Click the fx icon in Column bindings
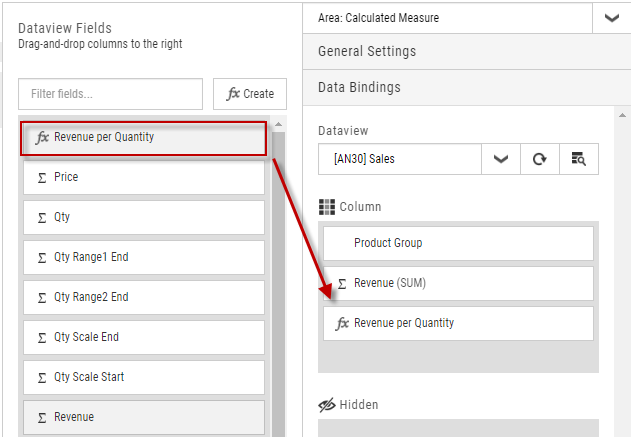This screenshot has height=437, width=631. point(342,324)
